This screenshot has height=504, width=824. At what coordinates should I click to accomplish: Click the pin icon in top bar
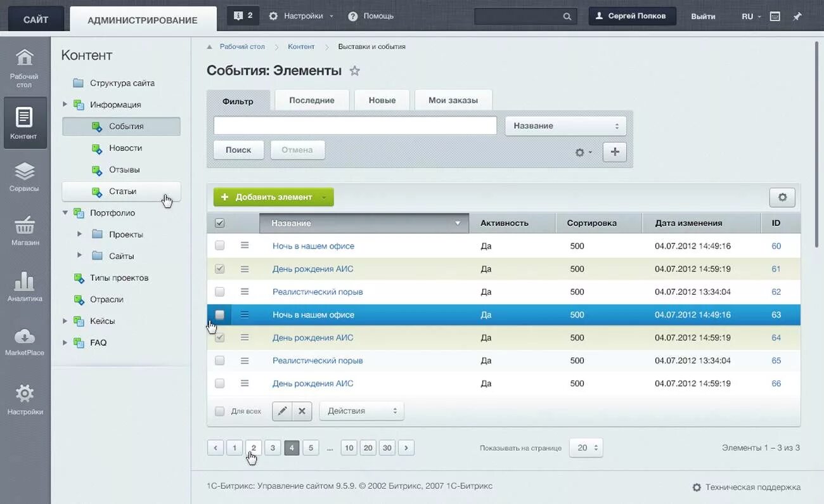[x=797, y=16]
